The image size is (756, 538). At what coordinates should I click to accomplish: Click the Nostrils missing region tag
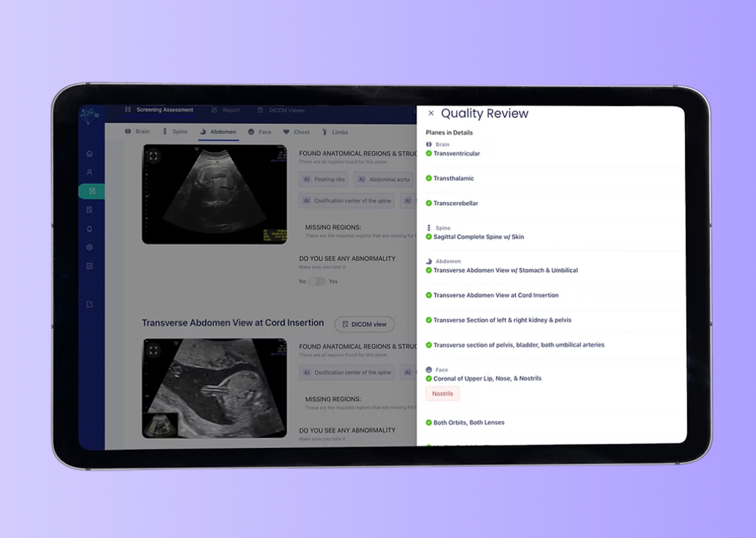pyautogui.click(x=442, y=393)
